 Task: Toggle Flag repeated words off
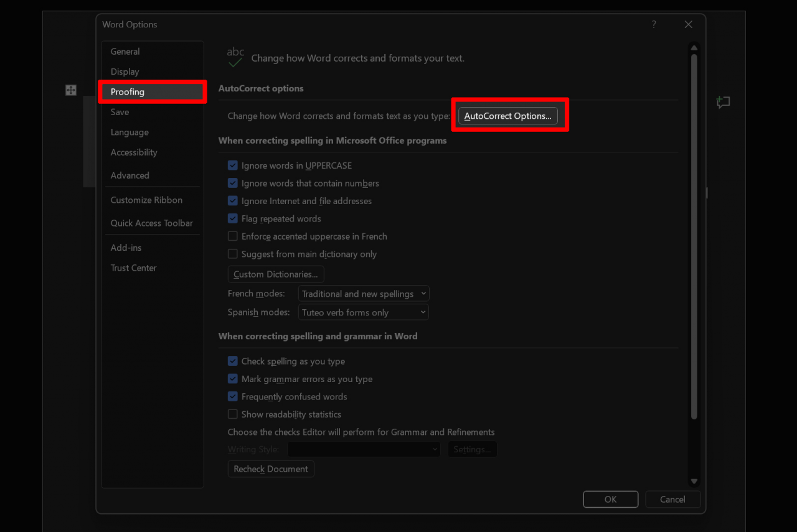pyautogui.click(x=232, y=218)
